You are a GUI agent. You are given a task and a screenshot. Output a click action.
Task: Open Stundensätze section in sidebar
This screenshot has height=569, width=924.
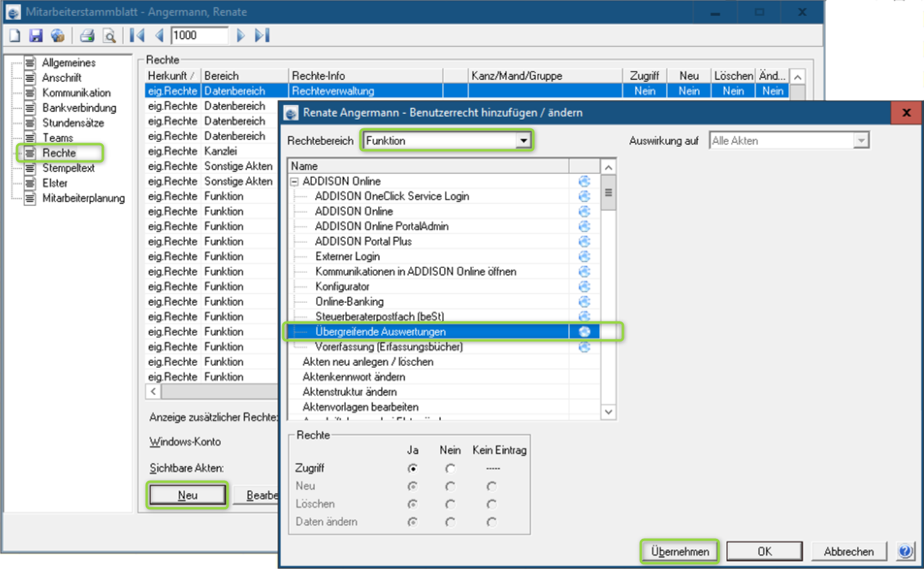click(x=73, y=123)
